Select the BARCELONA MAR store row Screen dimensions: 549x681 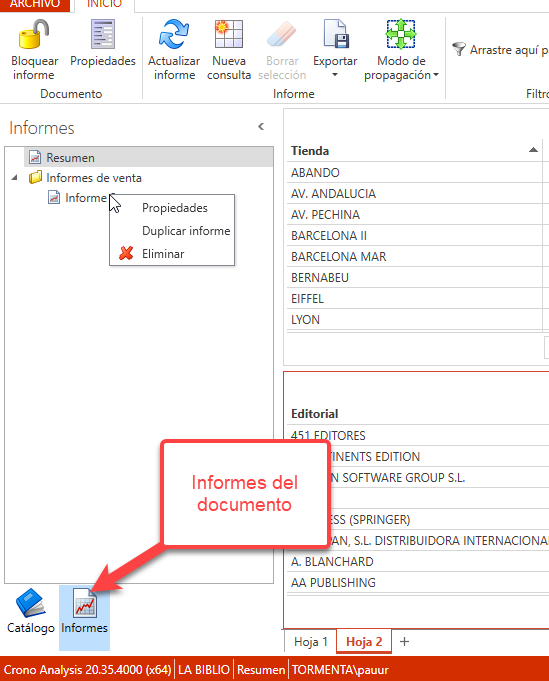click(414, 257)
